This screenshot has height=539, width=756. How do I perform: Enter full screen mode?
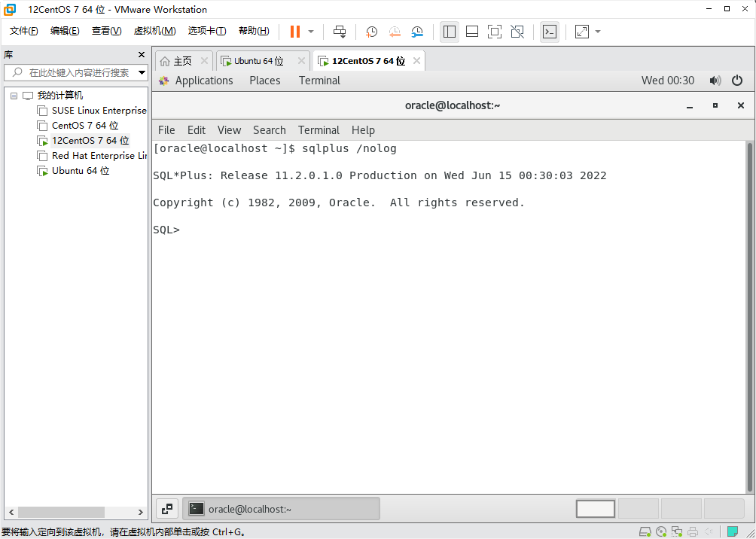tap(495, 32)
